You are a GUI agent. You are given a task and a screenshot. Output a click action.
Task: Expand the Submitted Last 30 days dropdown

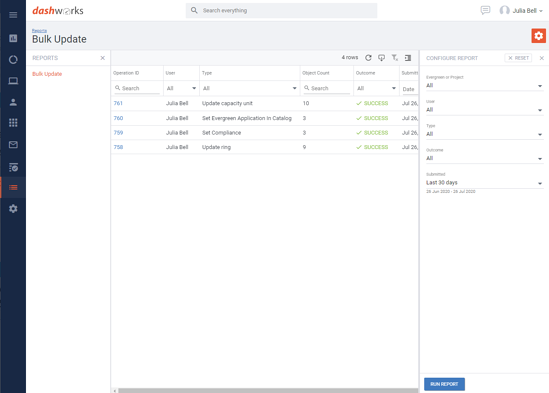coord(484,182)
